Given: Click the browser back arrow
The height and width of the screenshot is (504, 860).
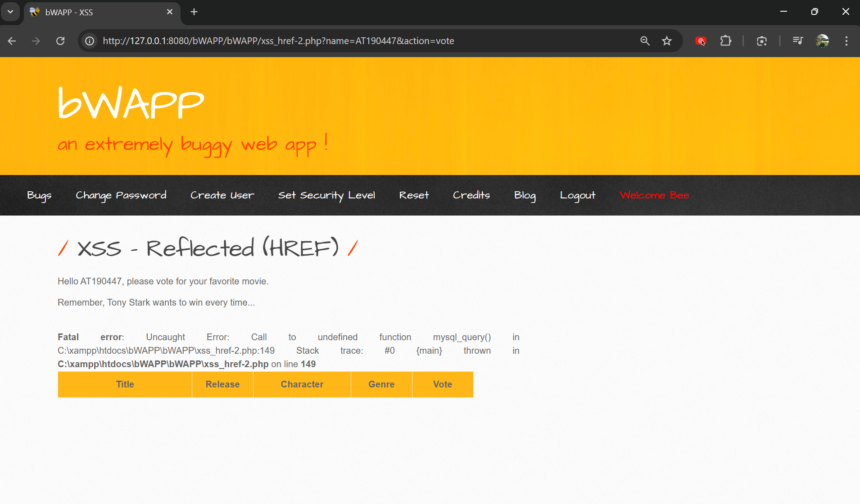Looking at the screenshot, I should tap(12, 41).
